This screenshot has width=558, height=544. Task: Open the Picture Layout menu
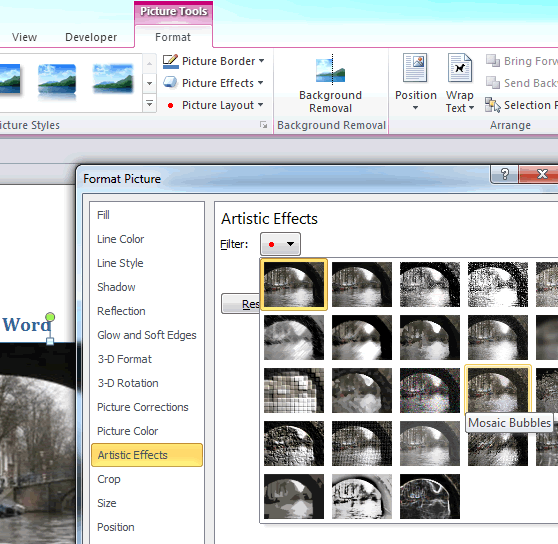pyautogui.click(x=214, y=105)
